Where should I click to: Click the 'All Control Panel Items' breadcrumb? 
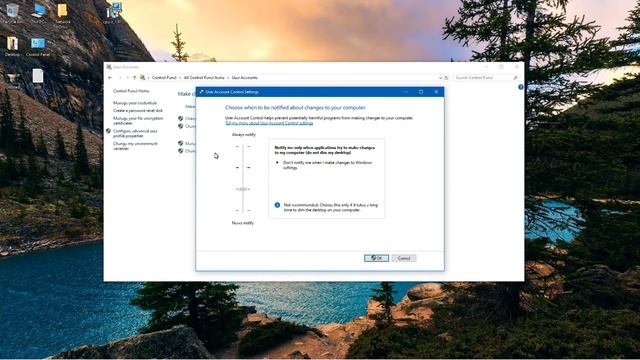204,78
